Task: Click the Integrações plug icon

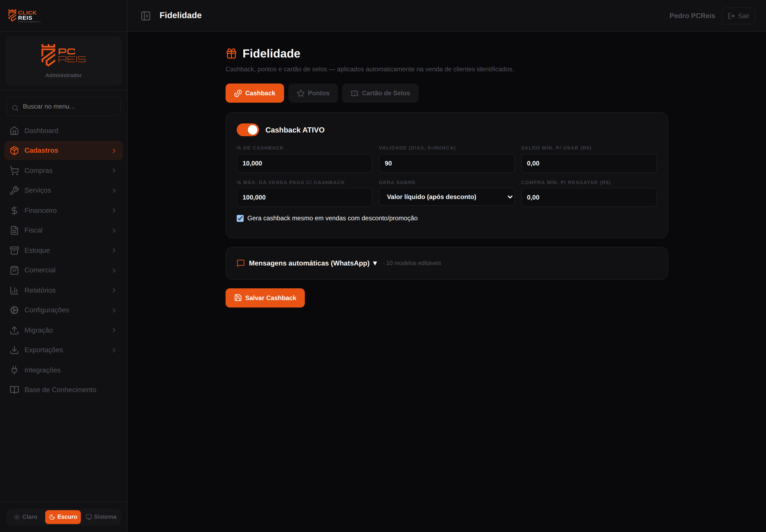Action: (x=14, y=370)
